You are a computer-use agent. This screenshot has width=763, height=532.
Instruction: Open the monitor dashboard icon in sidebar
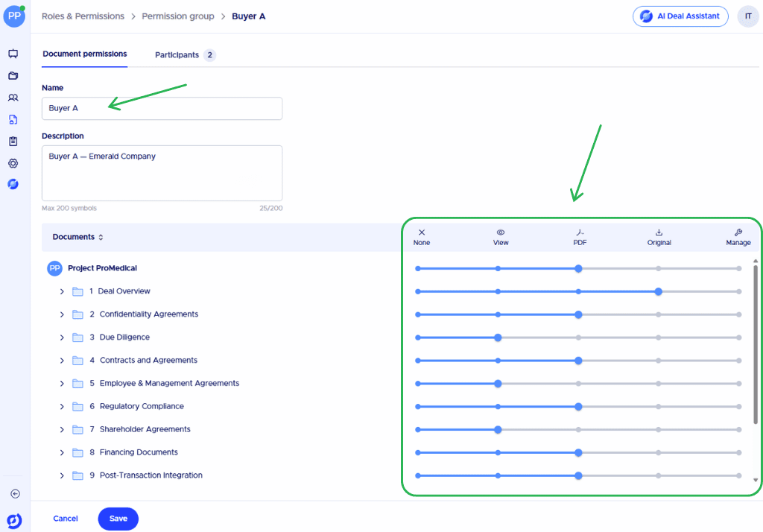tap(13, 54)
